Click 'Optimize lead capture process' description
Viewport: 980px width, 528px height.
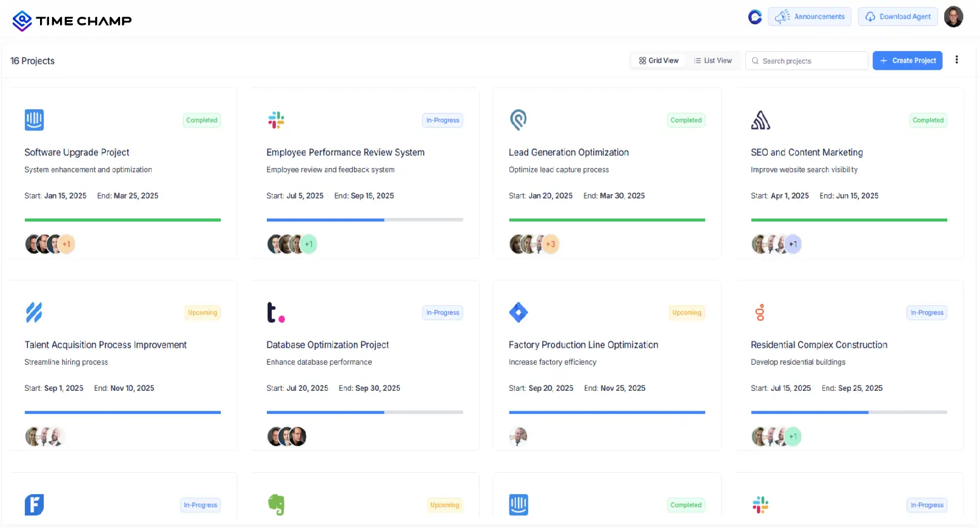(x=559, y=170)
